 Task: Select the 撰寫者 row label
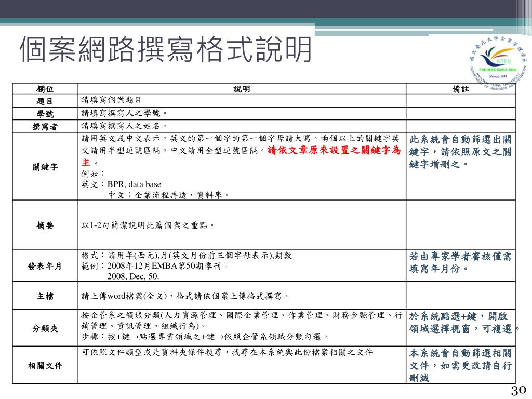point(45,127)
